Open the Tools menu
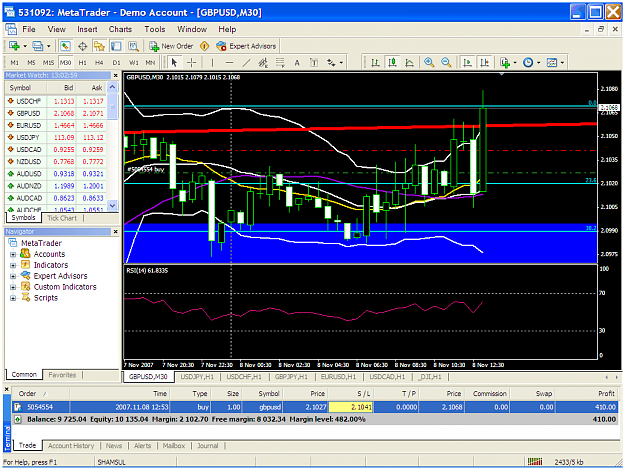The height and width of the screenshot is (470, 625). [155, 29]
